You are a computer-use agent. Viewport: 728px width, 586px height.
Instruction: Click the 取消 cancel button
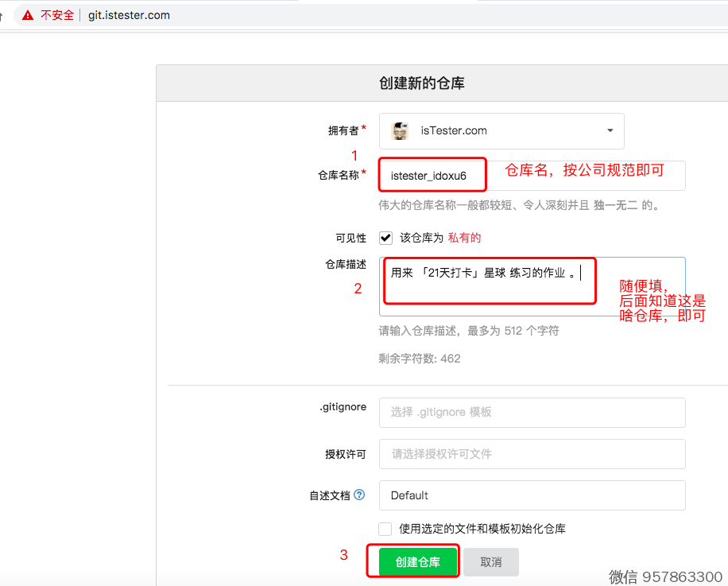click(491, 562)
